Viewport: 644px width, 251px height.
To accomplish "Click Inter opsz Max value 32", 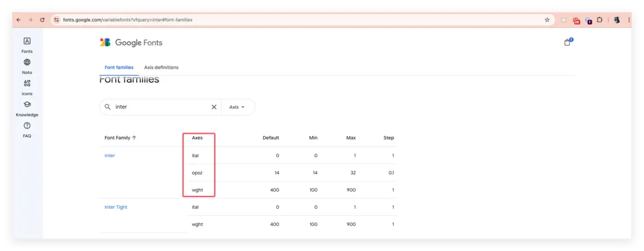I will (x=353, y=173).
